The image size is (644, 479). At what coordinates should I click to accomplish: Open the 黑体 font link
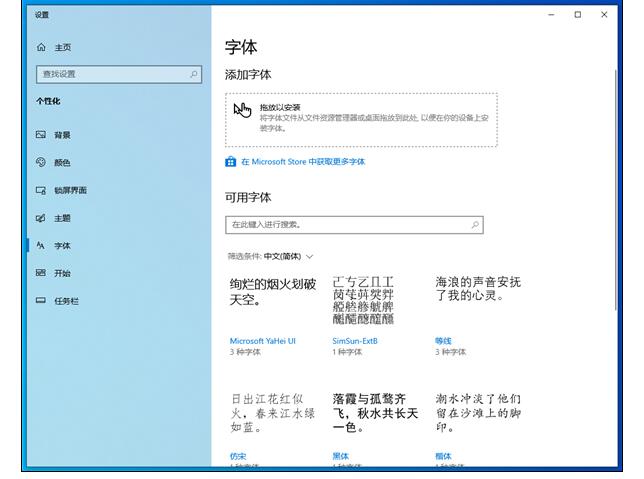(340, 456)
